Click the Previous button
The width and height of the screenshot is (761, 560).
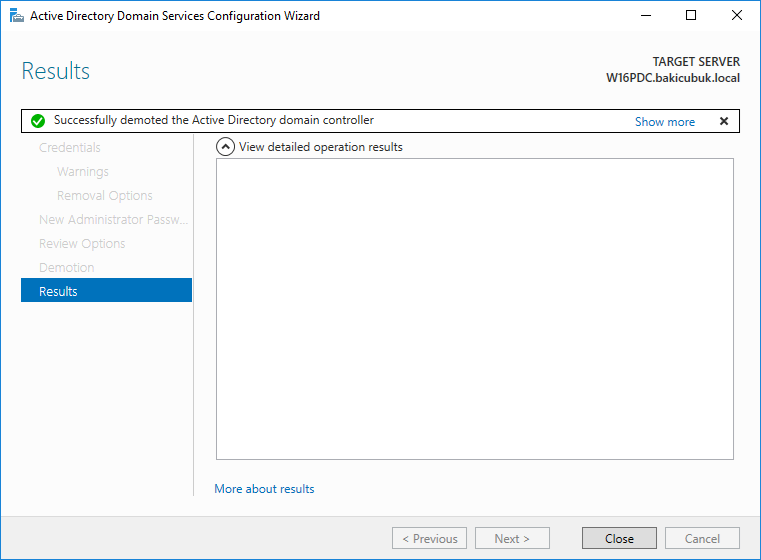pyautogui.click(x=429, y=538)
